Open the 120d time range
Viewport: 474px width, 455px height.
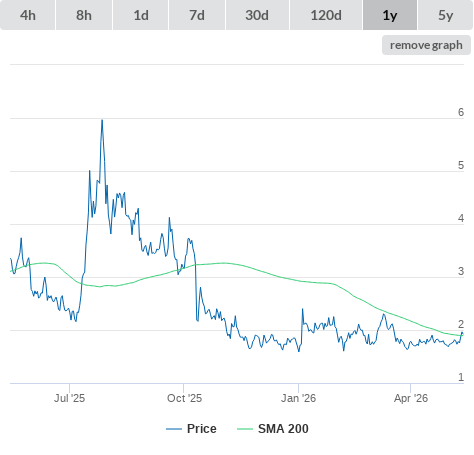[326, 15]
